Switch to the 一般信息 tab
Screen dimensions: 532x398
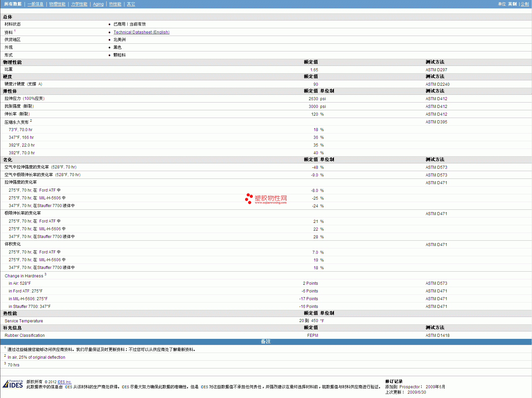35,4
